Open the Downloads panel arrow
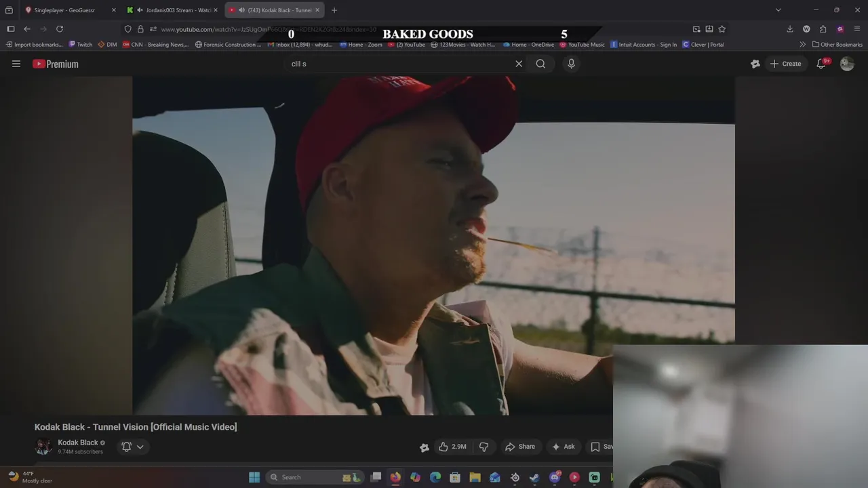Viewport: 868px width, 488px height. tap(789, 29)
